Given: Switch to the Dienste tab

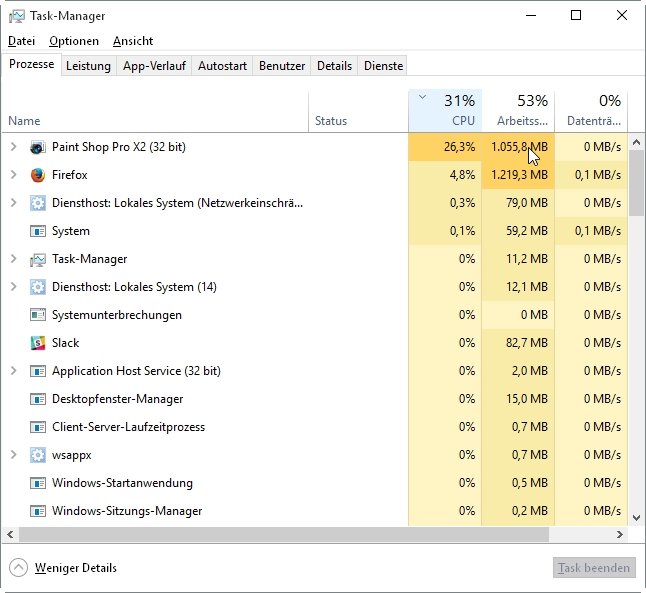Looking at the screenshot, I should 384,66.
